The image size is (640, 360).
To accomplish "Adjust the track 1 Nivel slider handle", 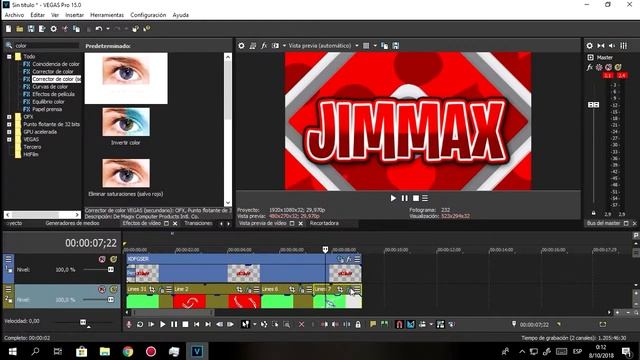I will (111, 270).
